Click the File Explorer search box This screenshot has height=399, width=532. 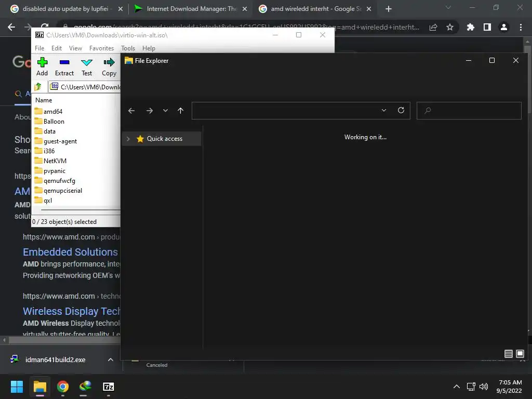tap(469, 111)
